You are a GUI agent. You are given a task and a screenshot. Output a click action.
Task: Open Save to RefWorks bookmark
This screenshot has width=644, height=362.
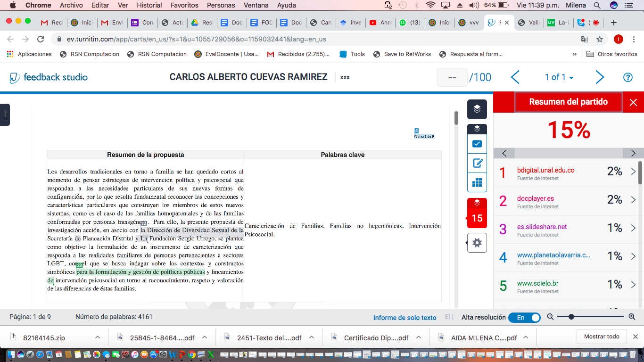coord(402,54)
